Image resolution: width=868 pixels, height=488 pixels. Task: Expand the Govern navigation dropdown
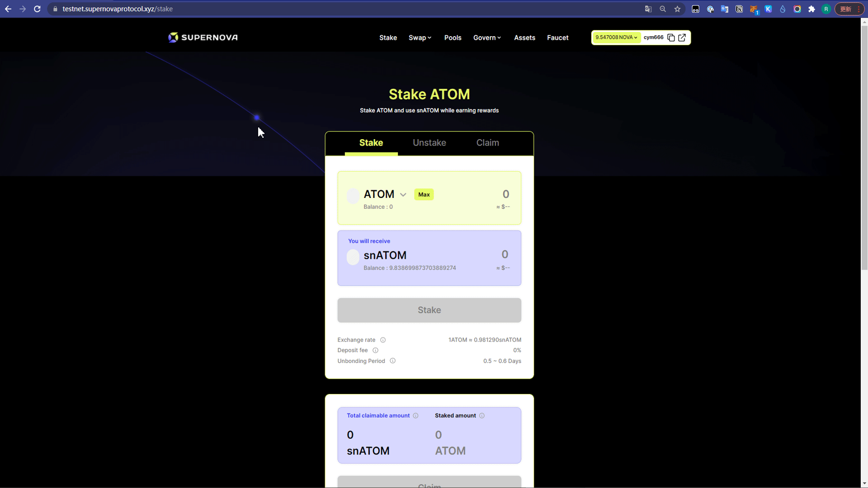click(487, 38)
